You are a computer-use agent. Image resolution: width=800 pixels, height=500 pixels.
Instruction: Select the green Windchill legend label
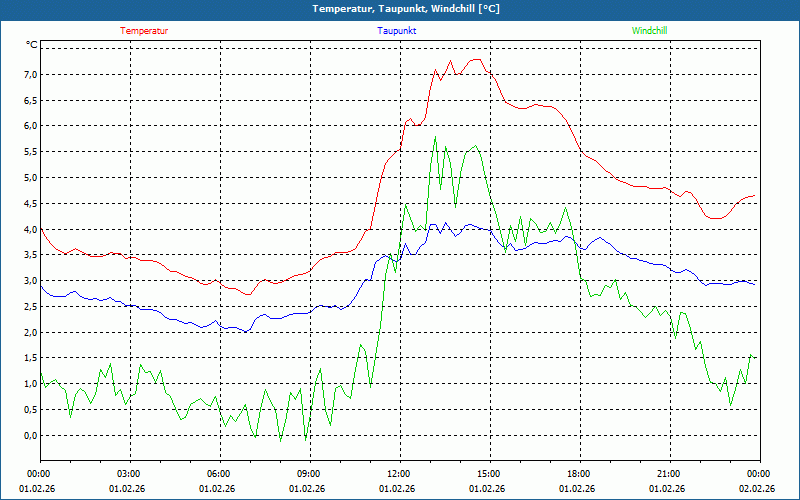649,31
